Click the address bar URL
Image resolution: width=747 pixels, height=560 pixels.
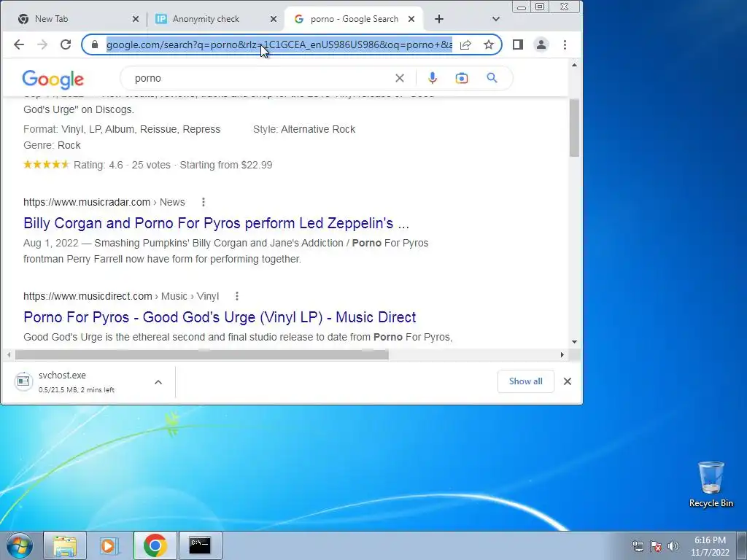click(x=279, y=44)
